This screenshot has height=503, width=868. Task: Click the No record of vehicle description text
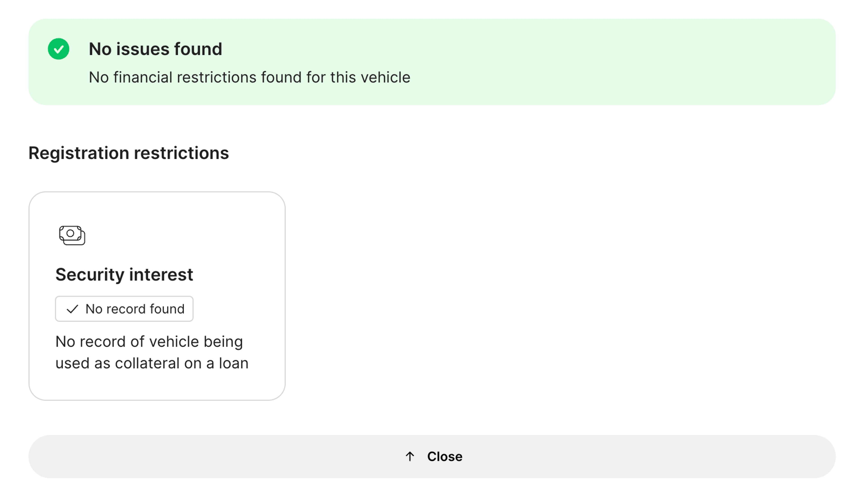(149, 342)
